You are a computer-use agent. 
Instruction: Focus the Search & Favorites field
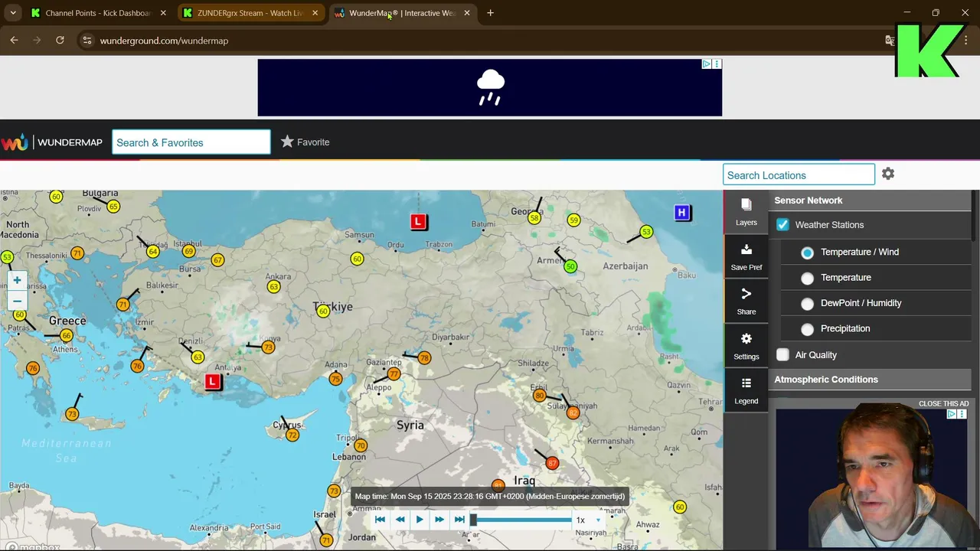(x=191, y=142)
